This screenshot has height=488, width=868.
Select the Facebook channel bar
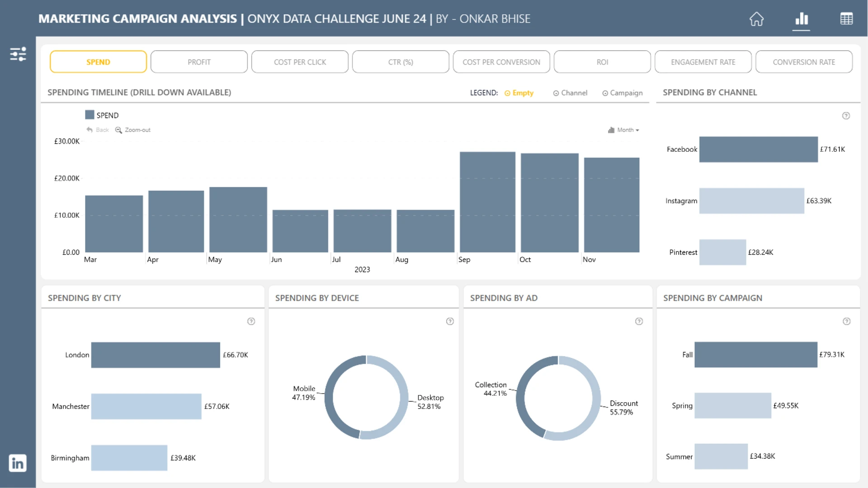point(759,149)
